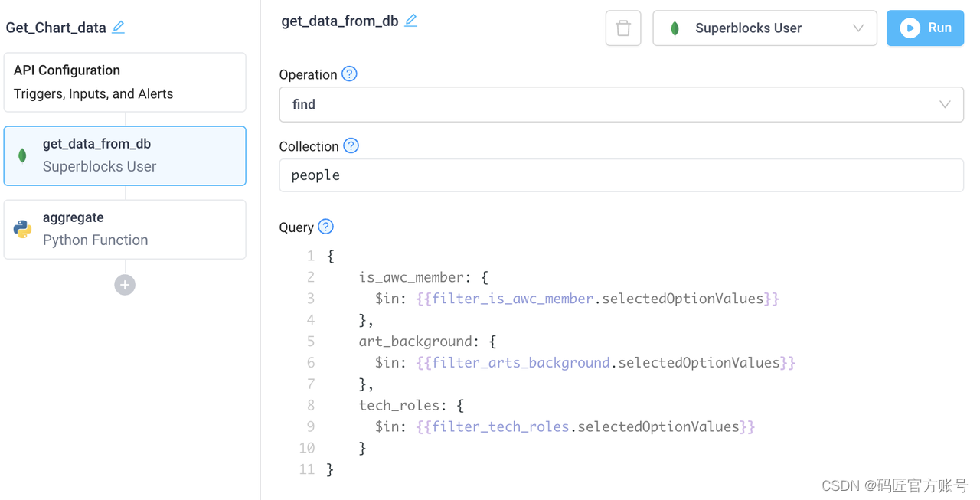
Task: Select get_data_from_db step card
Action: [125, 155]
